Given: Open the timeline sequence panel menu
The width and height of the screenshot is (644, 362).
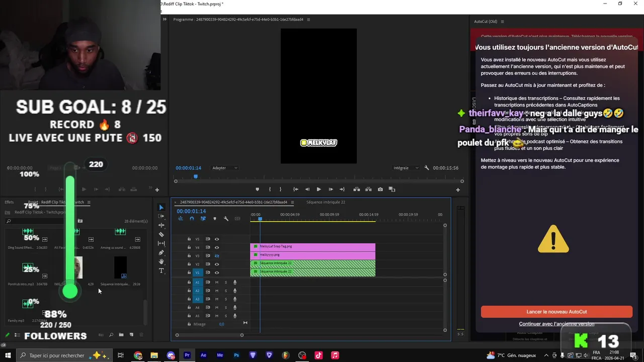Looking at the screenshot, I should (x=292, y=202).
